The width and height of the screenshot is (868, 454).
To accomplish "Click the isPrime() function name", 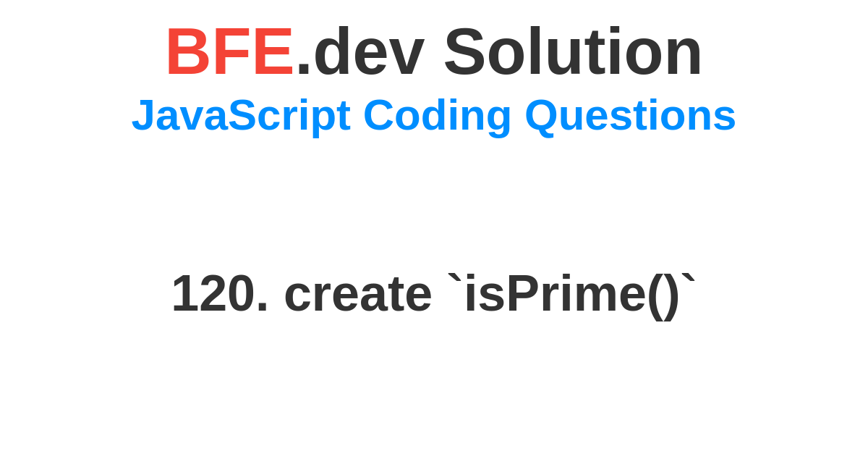I will (572, 295).
